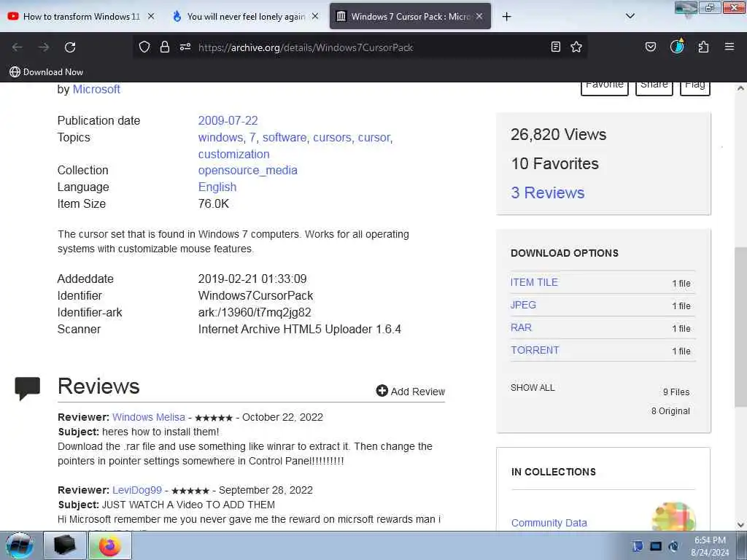Open the 'windows' topic link

pyautogui.click(x=220, y=138)
